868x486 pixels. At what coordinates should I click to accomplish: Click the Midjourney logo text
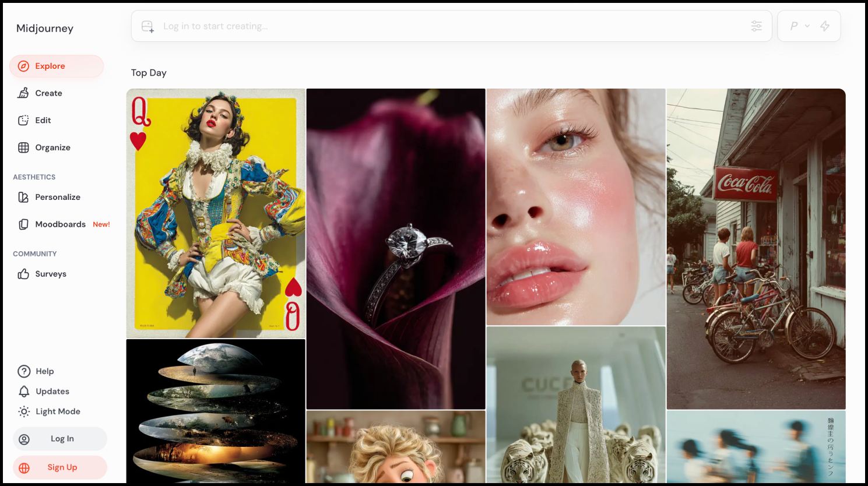pos(45,29)
